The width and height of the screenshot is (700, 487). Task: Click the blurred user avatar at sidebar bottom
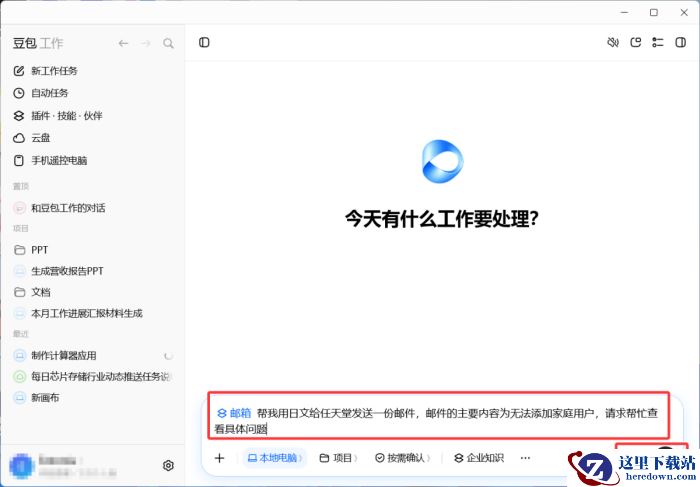point(21,466)
